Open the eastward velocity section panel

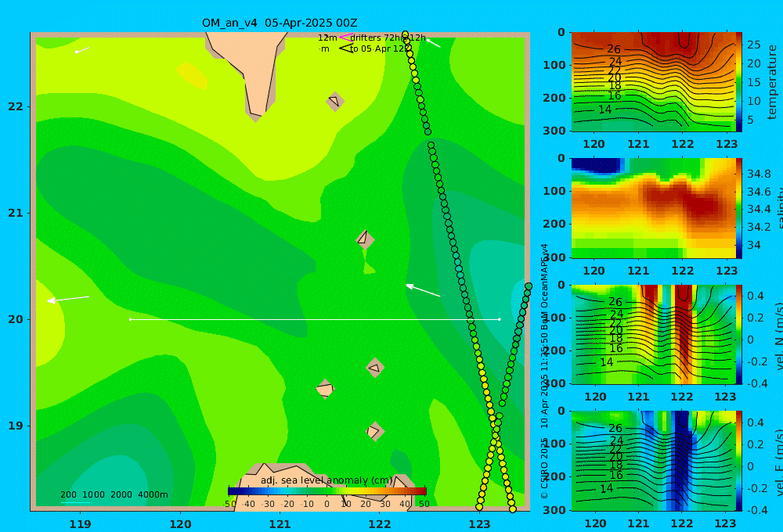coord(654,461)
